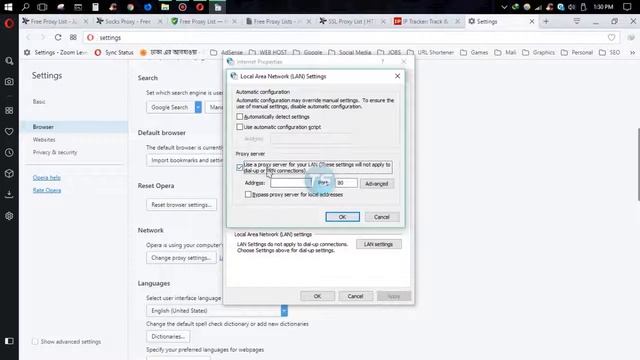Open a new tab with the plus icon
This screenshot has width=640, height=360.
pyautogui.click(x=546, y=21)
